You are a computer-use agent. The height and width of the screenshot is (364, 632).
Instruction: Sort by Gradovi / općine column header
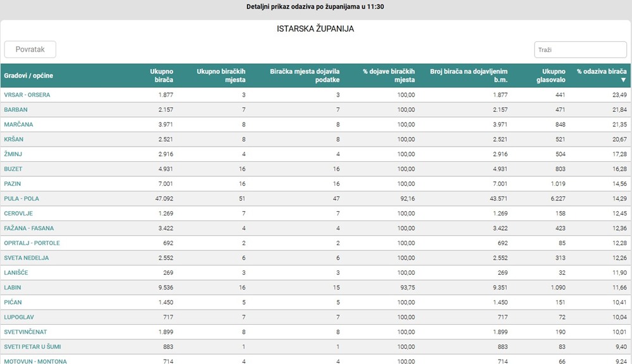point(28,76)
